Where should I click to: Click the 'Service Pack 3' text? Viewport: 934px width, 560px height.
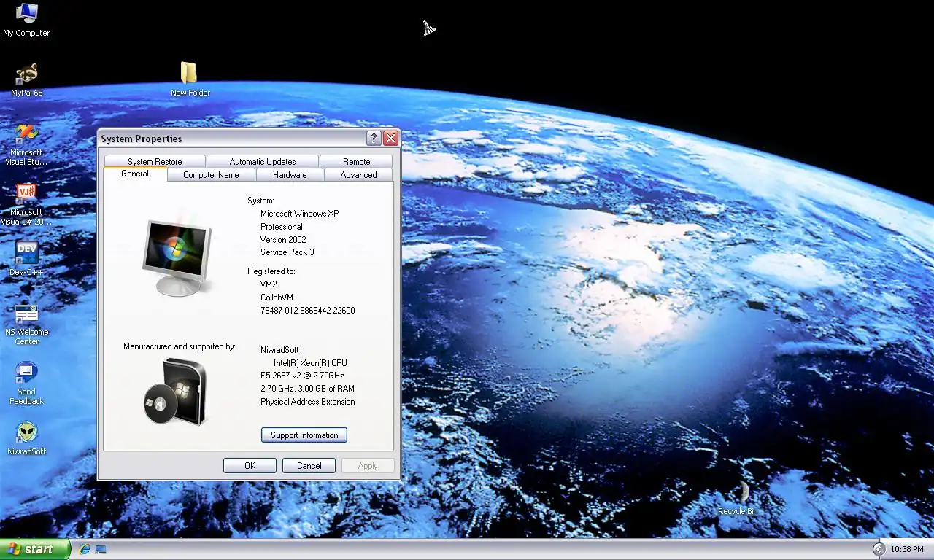click(287, 252)
